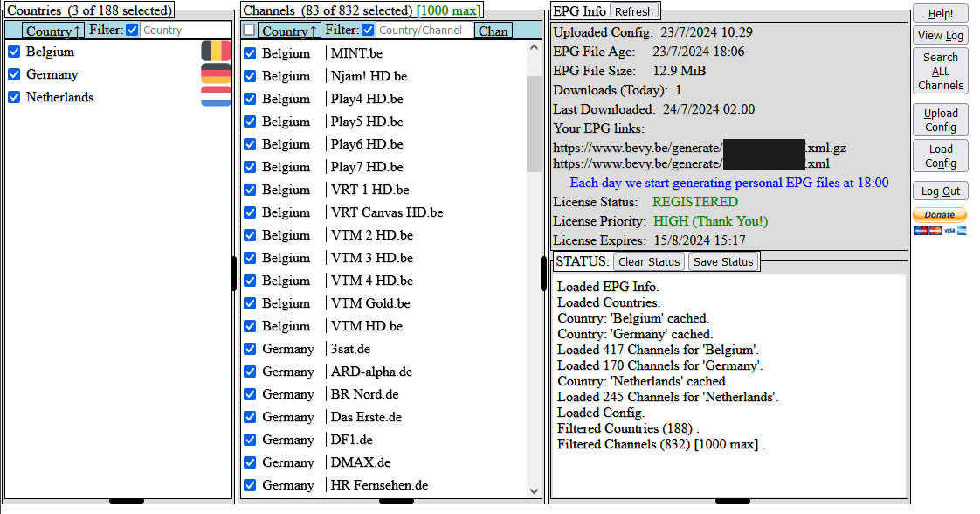Click the Load Config button
This screenshot has width=980, height=514.
(941, 156)
